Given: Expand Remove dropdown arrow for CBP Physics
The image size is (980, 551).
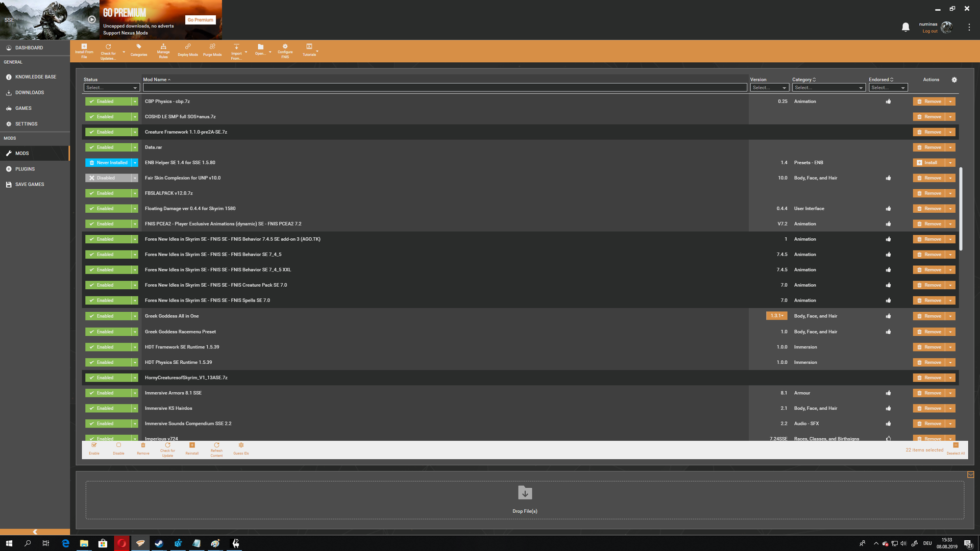Looking at the screenshot, I should [x=950, y=102].
